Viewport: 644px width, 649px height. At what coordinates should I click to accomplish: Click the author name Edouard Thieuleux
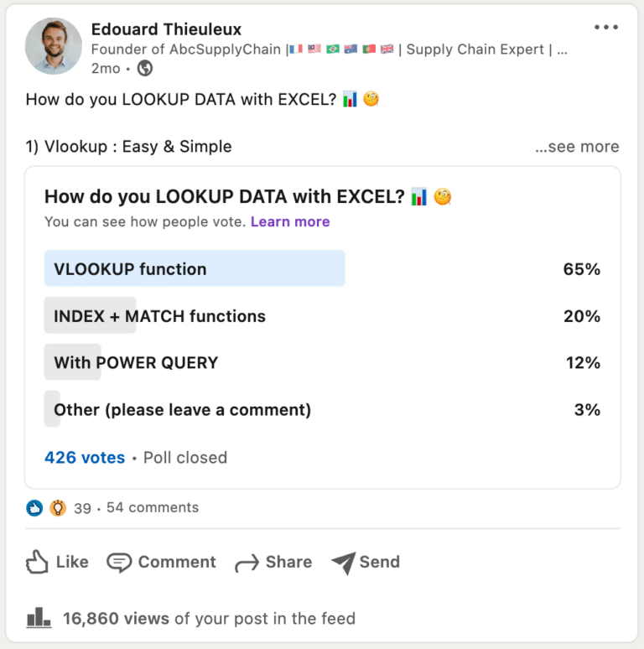click(x=166, y=29)
